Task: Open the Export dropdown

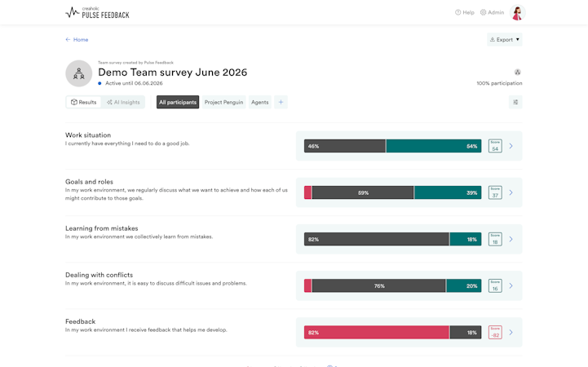Action: [504, 39]
